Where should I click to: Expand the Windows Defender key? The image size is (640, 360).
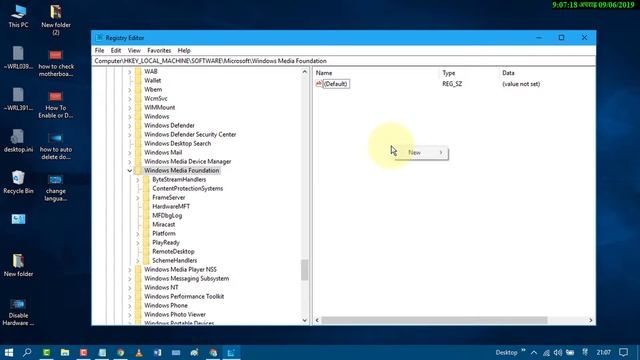click(x=130, y=125)
